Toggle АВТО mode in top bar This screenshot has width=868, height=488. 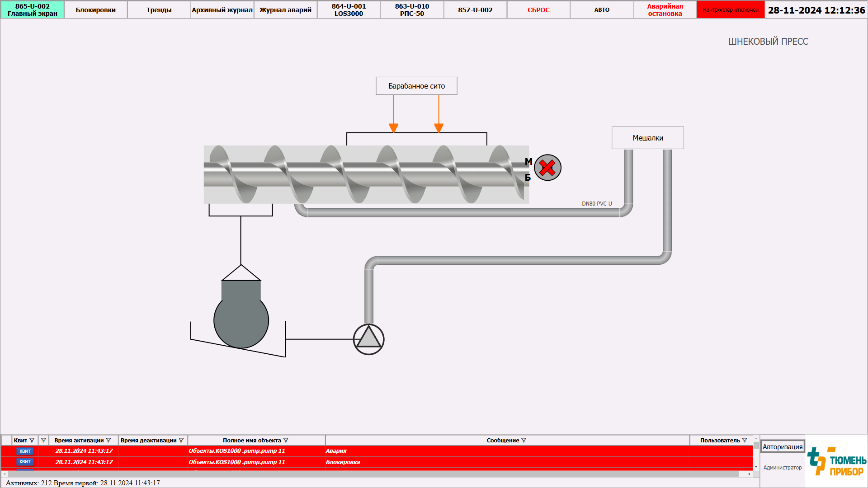602,9
